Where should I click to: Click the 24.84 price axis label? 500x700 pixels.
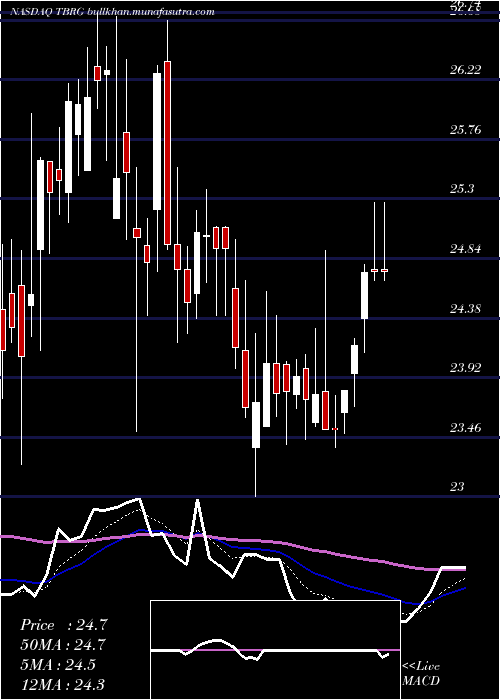tap(466, 249)
